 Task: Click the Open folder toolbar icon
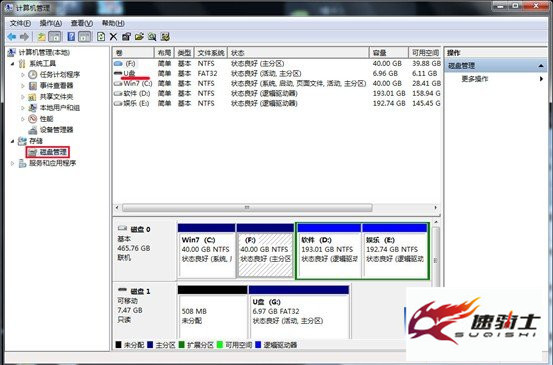pyautogui.click(x=139, y=37)
